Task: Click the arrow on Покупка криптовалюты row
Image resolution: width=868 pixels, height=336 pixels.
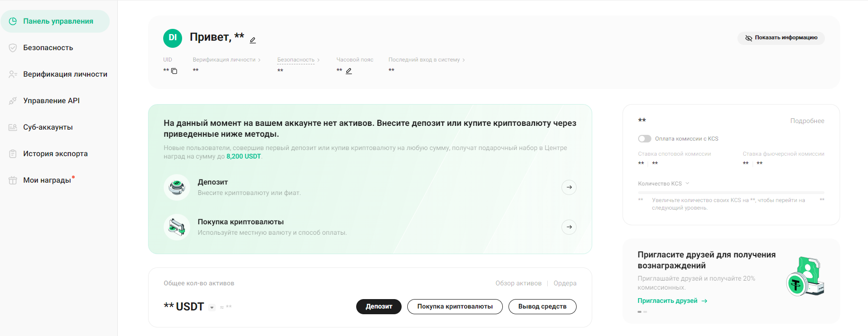Action: coord(569,227)
